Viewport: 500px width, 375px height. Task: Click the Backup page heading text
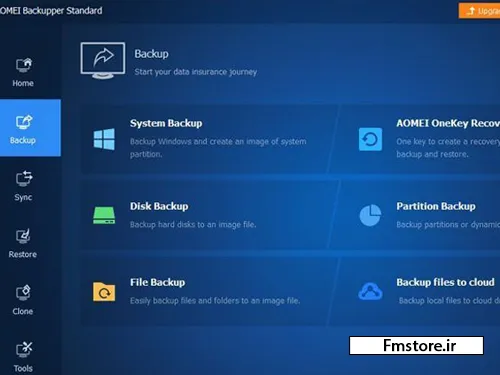coord(151,54)
